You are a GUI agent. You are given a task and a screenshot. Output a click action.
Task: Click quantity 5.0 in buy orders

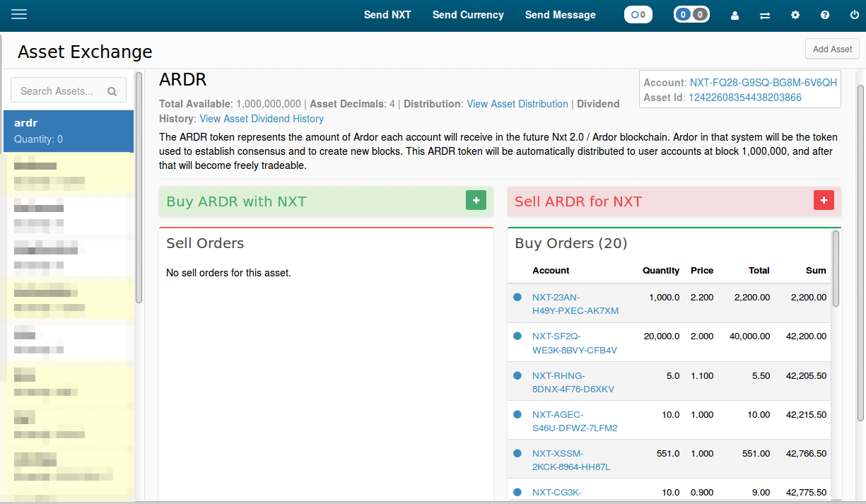click(673, 376)
